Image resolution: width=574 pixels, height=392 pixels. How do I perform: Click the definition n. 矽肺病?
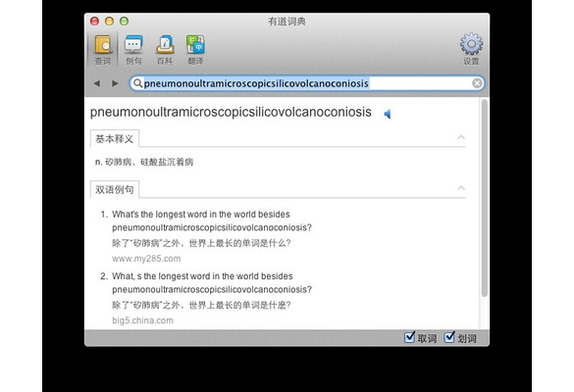click(x=144, y=162)
